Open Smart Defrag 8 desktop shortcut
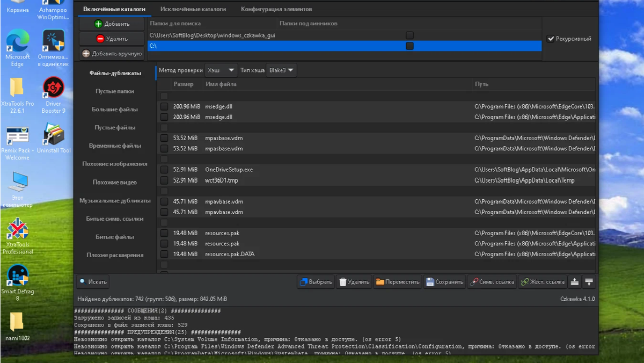This screenshot has height=363, width=644. (x=17, y=283)
